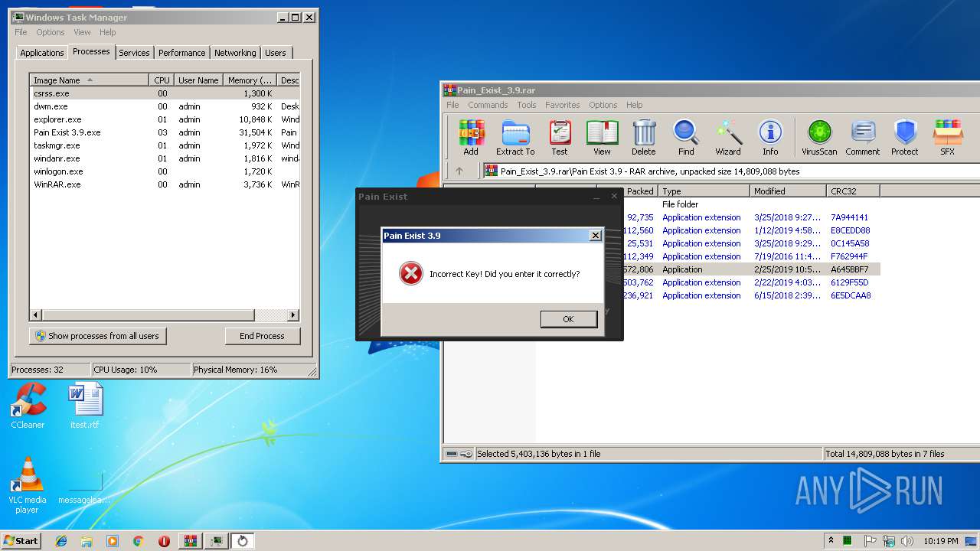Click WinRAR Add toolbar icon
This screenshot has height=551, width=980.
[471, 138]
